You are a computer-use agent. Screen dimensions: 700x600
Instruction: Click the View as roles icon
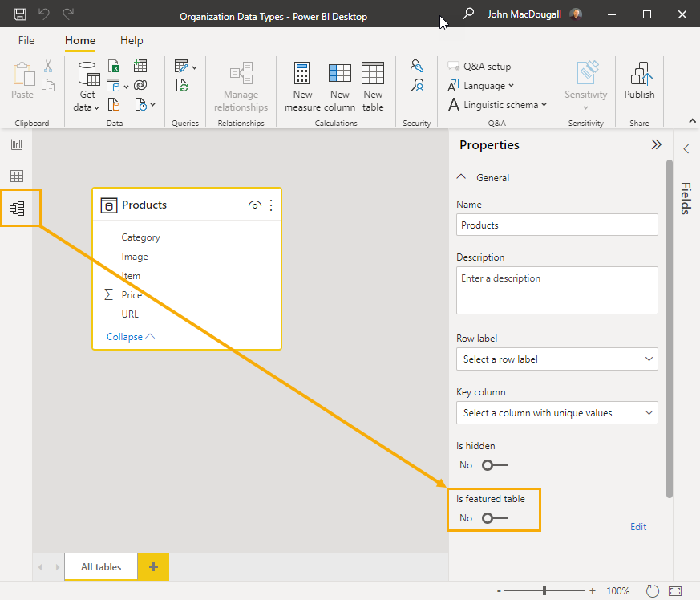point(418,85)
